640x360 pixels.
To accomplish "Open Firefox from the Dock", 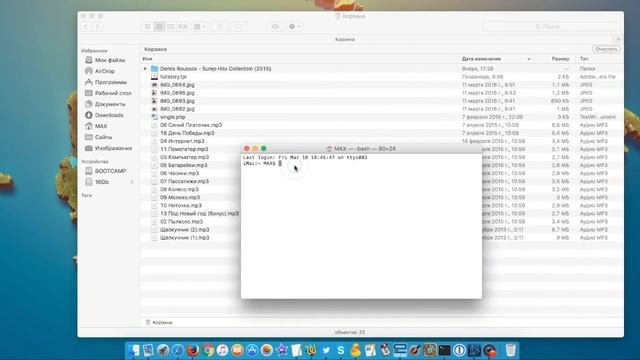I will click(193, 350).
